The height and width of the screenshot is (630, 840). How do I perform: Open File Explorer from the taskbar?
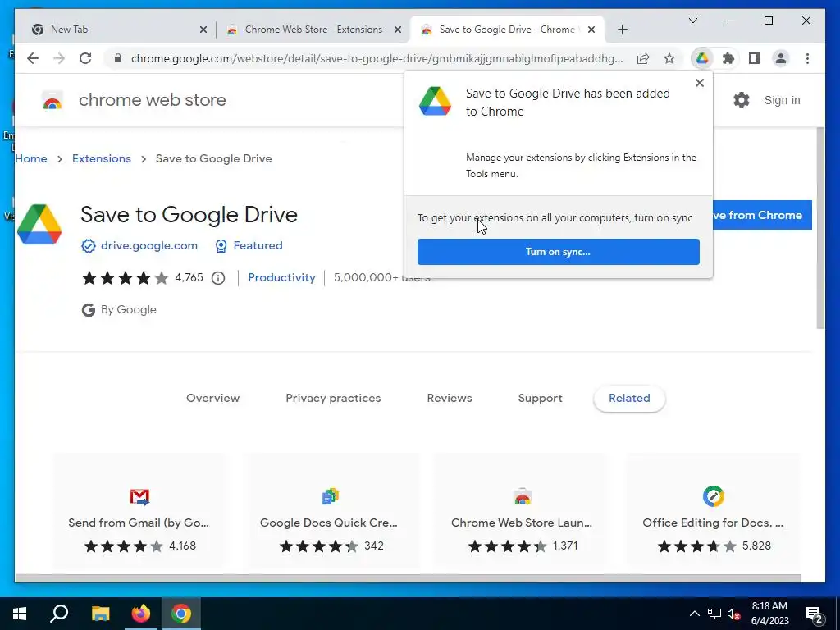(100, 614)
